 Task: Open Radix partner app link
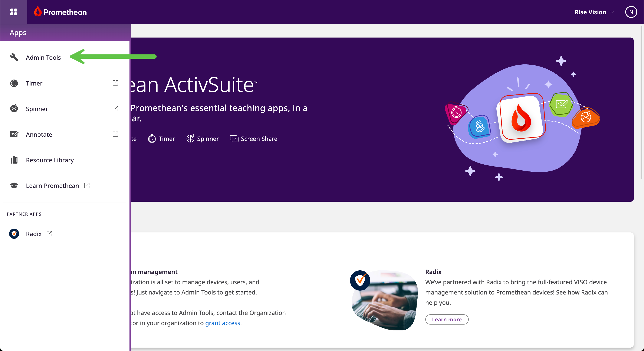point(34,234)
